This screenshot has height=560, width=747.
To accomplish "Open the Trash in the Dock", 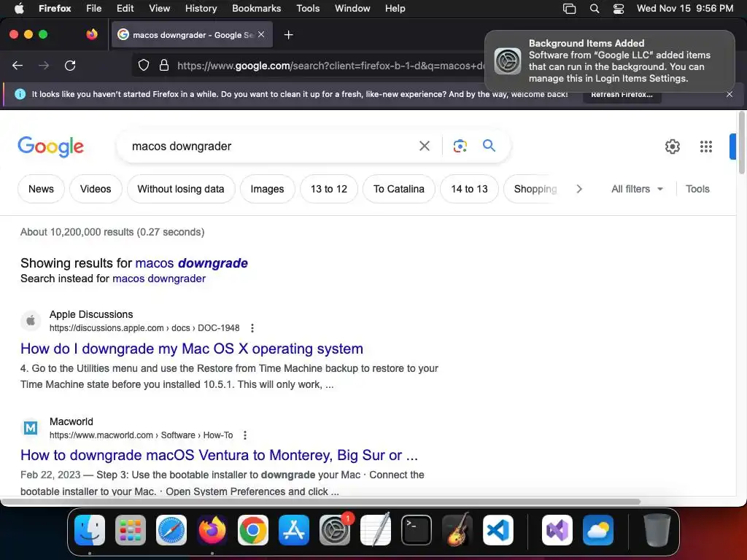I will (x=657, y=530).
